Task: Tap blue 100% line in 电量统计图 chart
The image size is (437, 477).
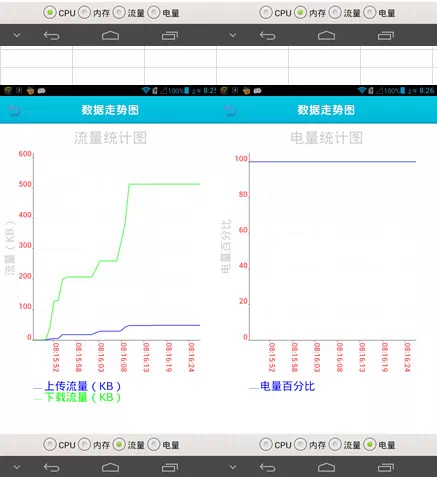Action: coord(333,162)
